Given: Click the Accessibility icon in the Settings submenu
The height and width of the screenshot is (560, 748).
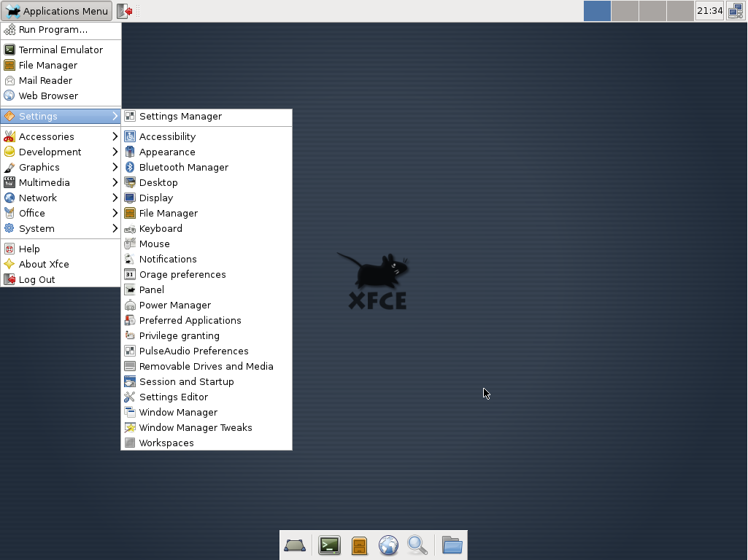Looking at the screenshot, I should click(130, 137).
